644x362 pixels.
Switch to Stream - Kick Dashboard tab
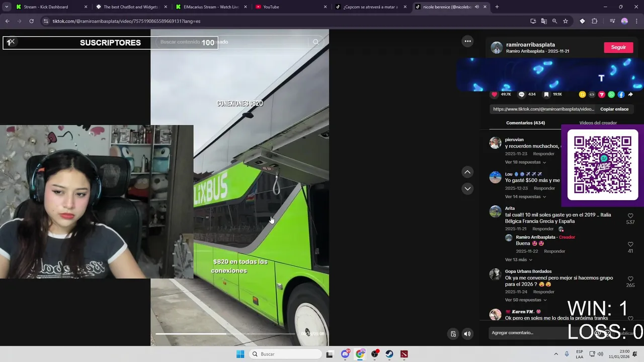(50, 7)
